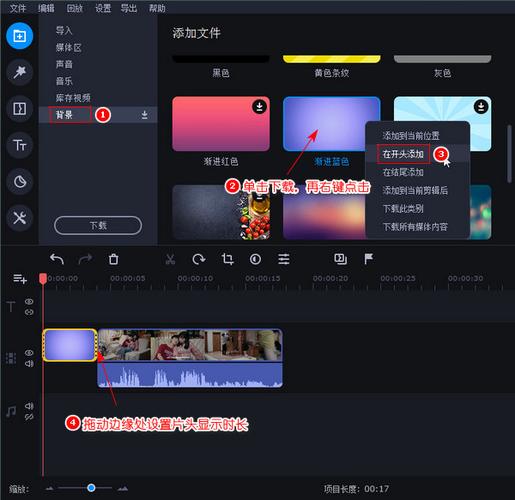Select 导入 in the side list
Image resolution: width=515 pixels, height=500 pixels.
coord(64,30)
